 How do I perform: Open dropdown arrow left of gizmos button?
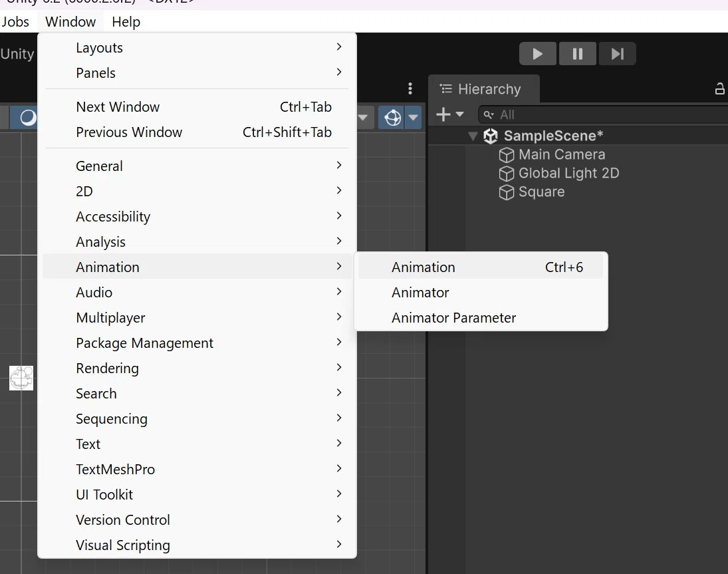[363, 118]
